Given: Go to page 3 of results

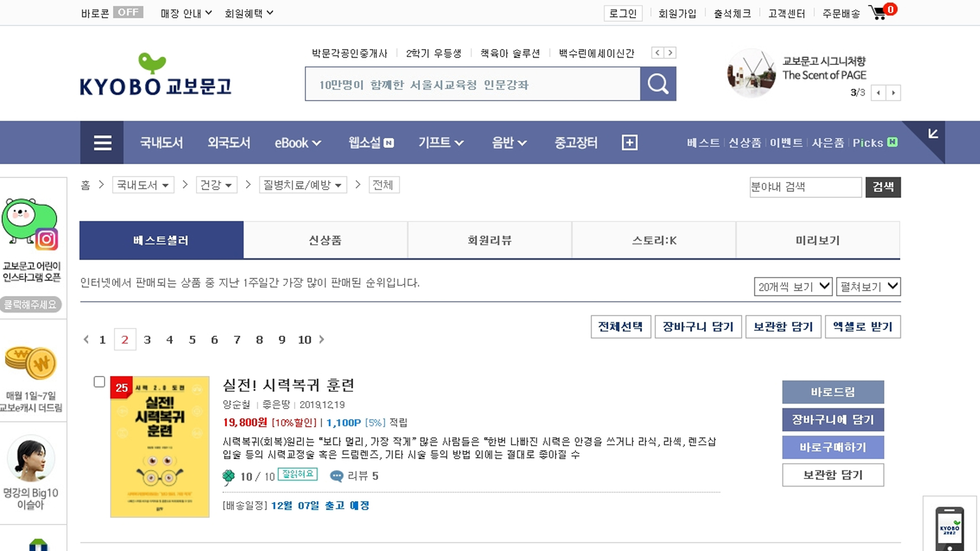Looking at the screenshot, I should click(147, 340).
